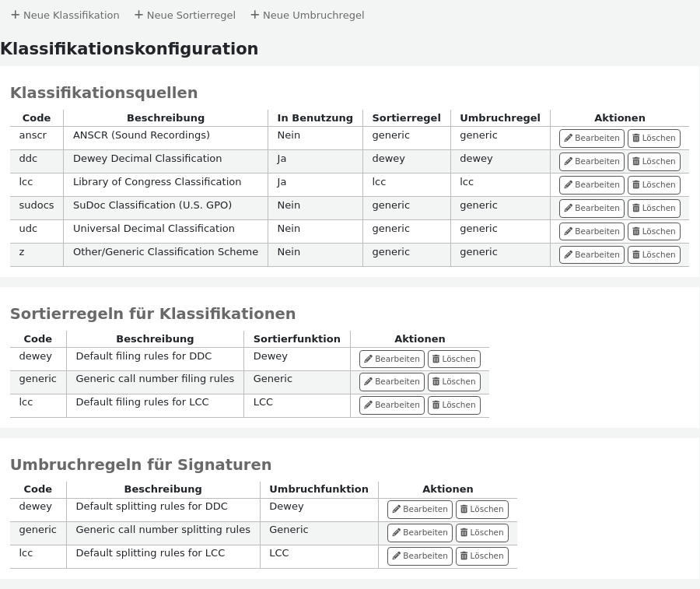Click the pencil icon to edit anscr classification
The width and height of the screenshot is (700, 589).
pos(568,138)
